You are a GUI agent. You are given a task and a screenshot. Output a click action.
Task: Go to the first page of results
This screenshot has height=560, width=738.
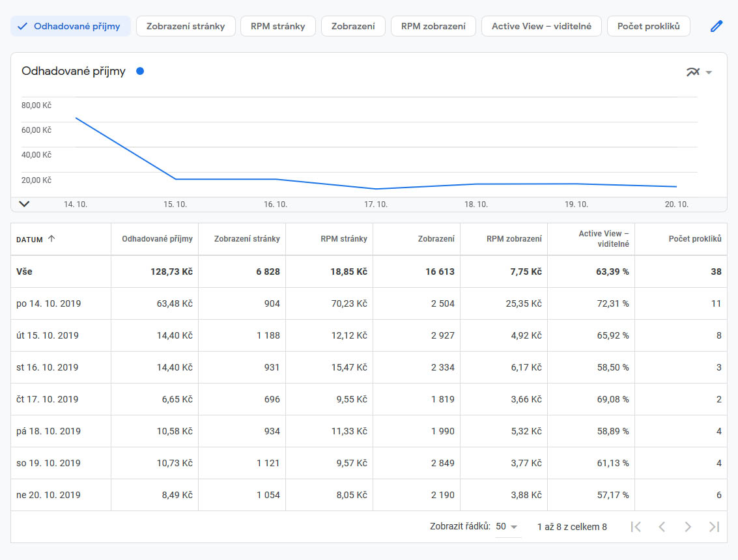point(636,527)
